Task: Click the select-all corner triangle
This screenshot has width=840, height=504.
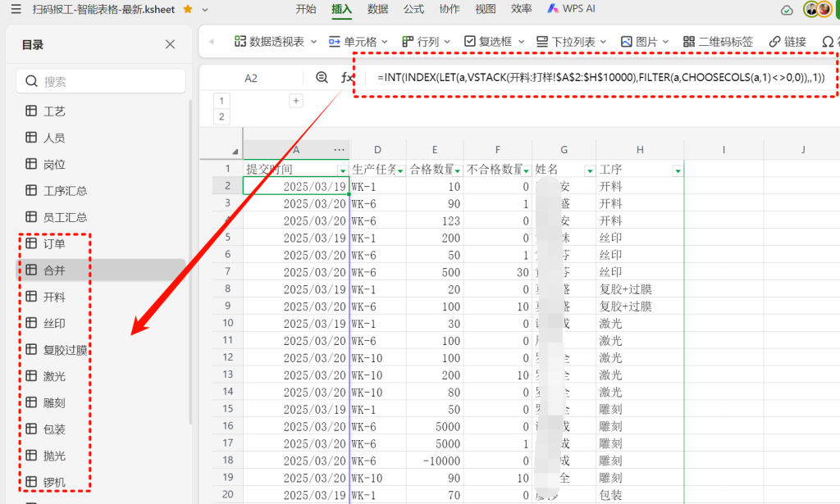Action: pos(235,151)
